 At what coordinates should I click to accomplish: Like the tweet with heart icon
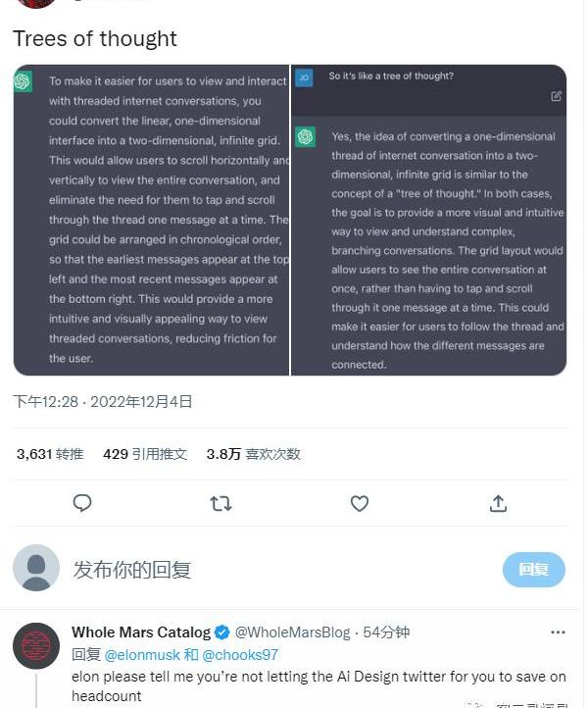point(360,503)
